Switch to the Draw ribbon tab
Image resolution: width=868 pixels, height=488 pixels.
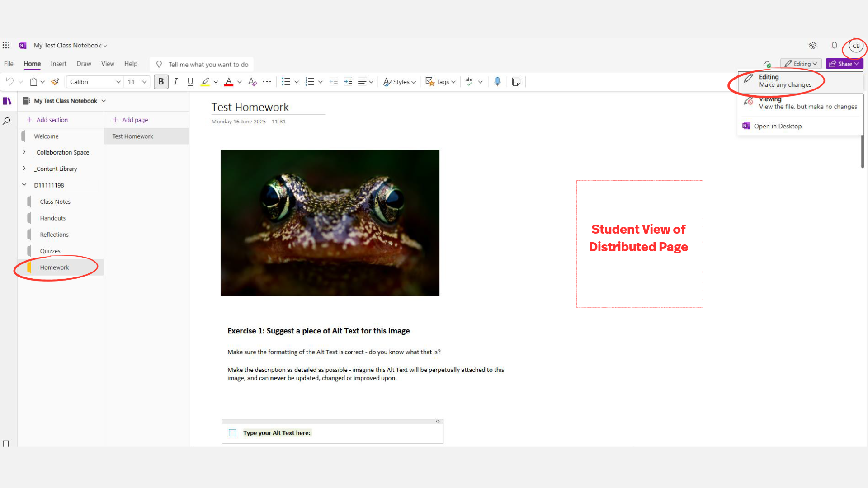point(84,64)
